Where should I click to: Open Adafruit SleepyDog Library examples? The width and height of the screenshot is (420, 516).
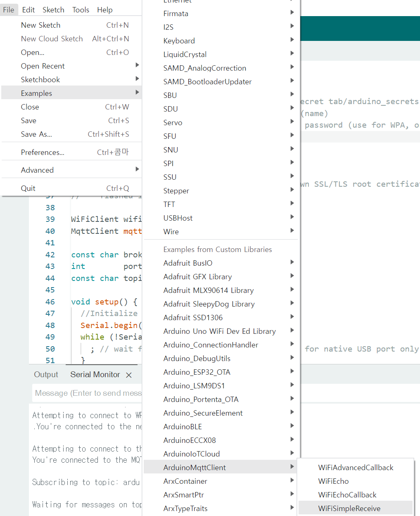tap(221, 304)
